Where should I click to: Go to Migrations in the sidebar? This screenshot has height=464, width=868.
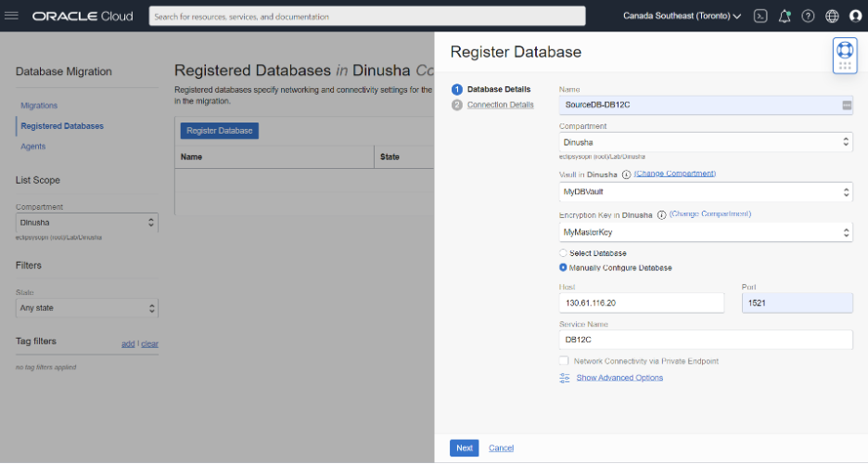click(39, 105)
